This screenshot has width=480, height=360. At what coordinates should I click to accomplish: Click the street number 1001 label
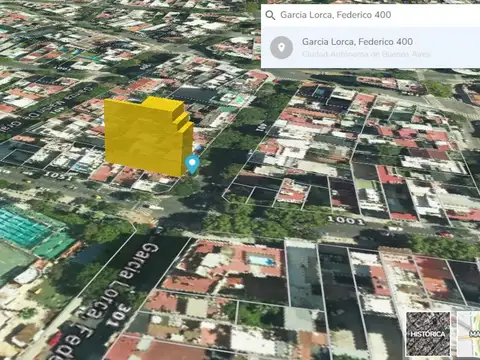click(x=345, y=220)
